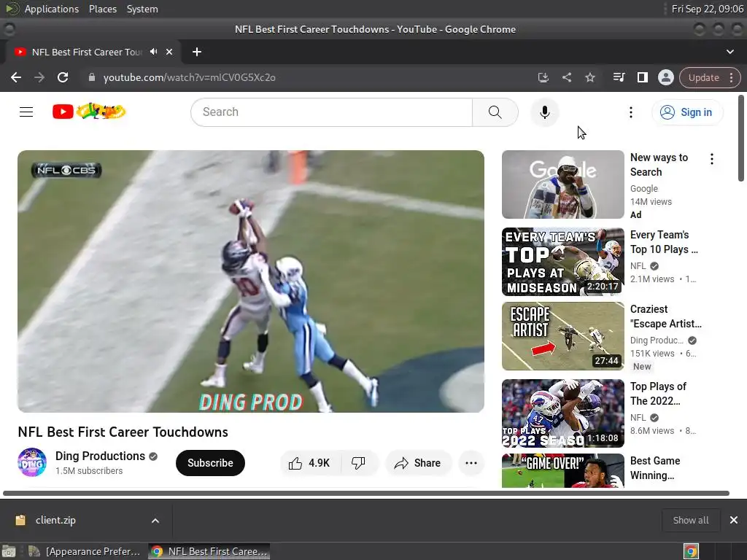This screenshot has height=560, width=747.
Task: Click the Ding Productions channel avatar
Action: tap(32, 462)
